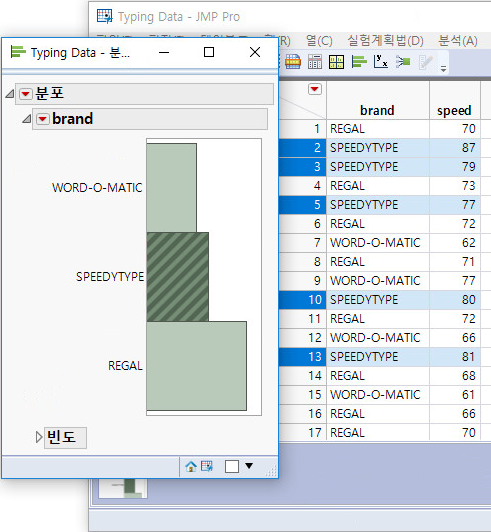
Task: Click the REGAL brand cell in row 6
Action: pyautogui.click(x=378, y=224)
